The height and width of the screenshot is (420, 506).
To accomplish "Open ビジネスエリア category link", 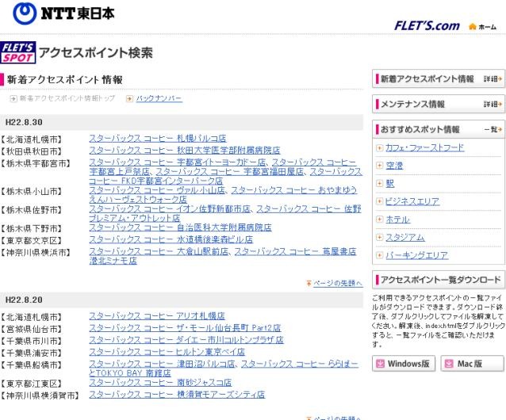I will click(x=412, y=201).
